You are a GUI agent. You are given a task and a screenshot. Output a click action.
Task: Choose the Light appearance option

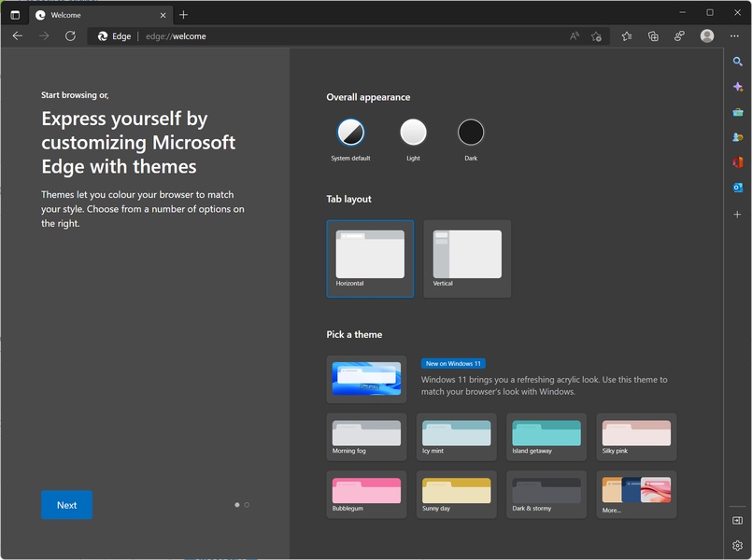[x=413, y=133]
